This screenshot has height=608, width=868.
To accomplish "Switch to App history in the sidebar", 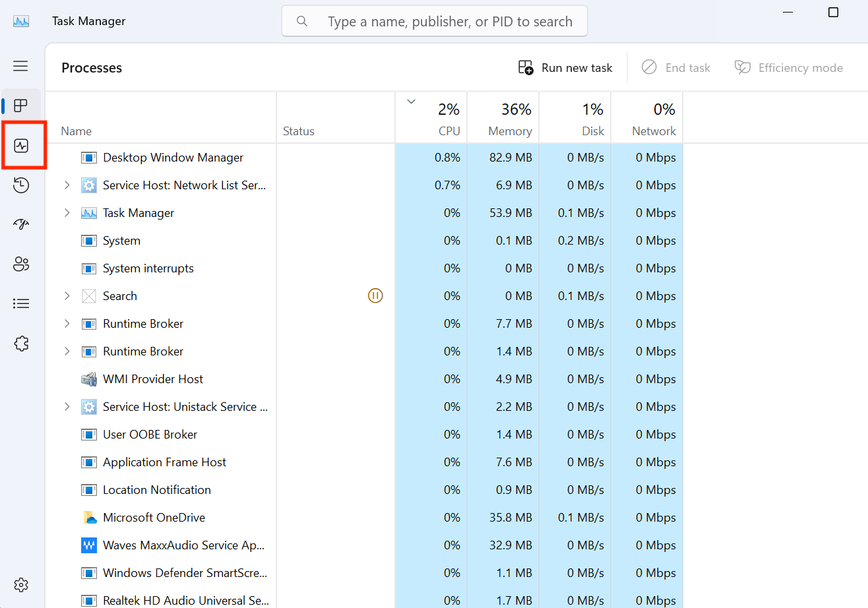I will click(21, 185).
